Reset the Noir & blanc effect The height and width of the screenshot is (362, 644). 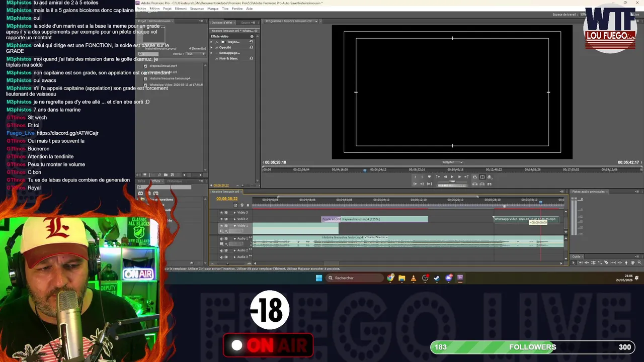(251, 58)
